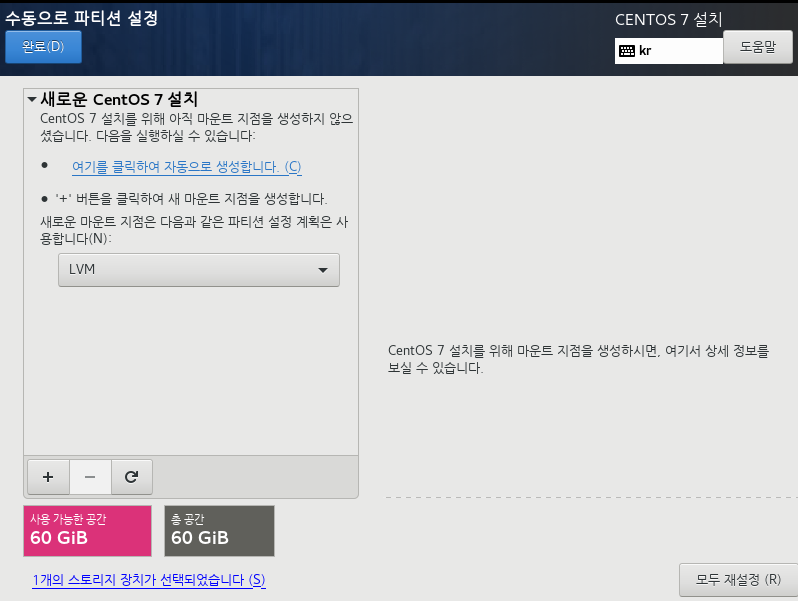Click the plus icon to add mount point
This screenshot has width=798, height=601.
48,477
